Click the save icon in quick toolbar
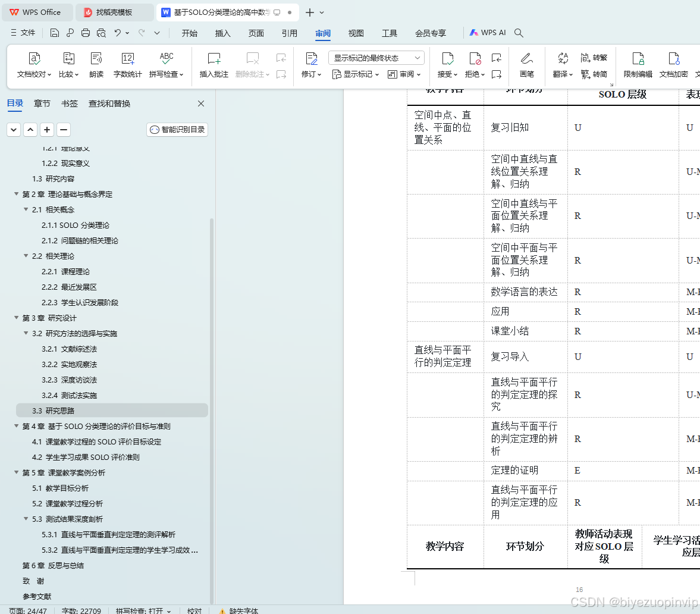The height and width of the screenshot is (614, 700). [x=55, y=33]
